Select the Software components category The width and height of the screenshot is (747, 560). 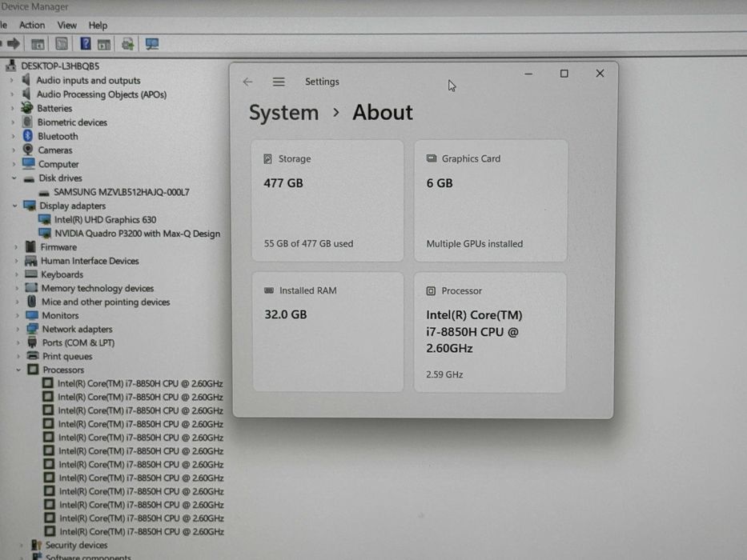[x=88, y=557]
